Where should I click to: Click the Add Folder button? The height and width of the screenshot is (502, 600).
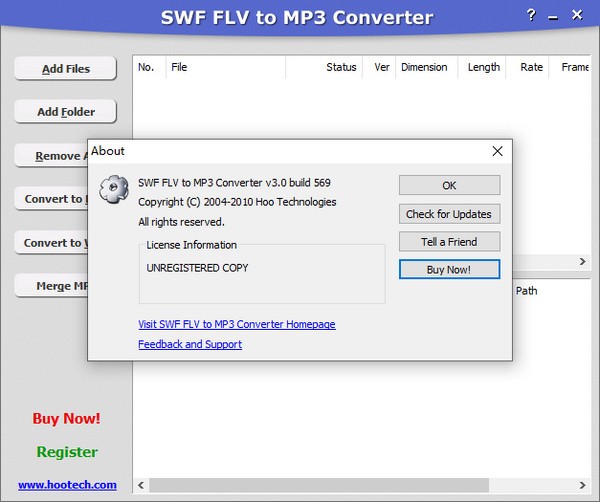click(66, 112)
